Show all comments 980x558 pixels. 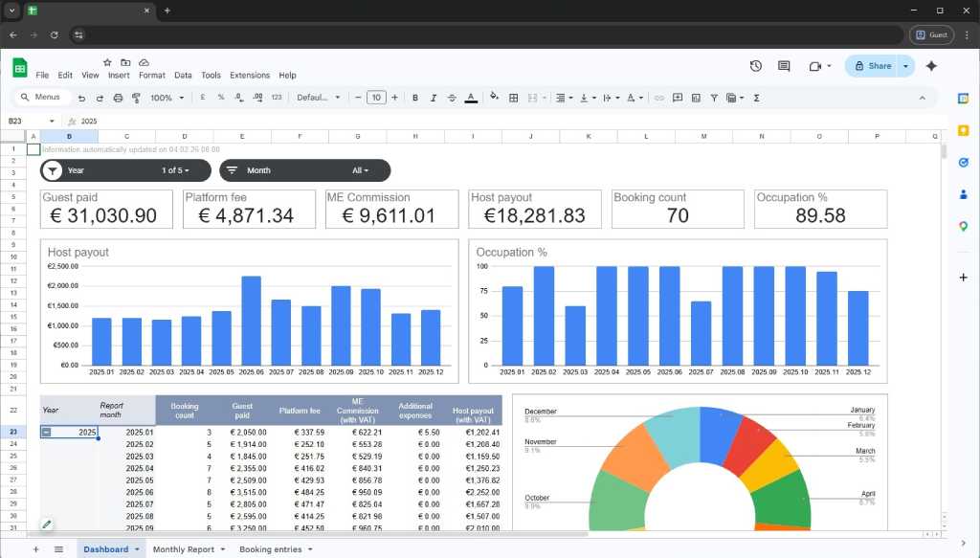click(784, 66)
